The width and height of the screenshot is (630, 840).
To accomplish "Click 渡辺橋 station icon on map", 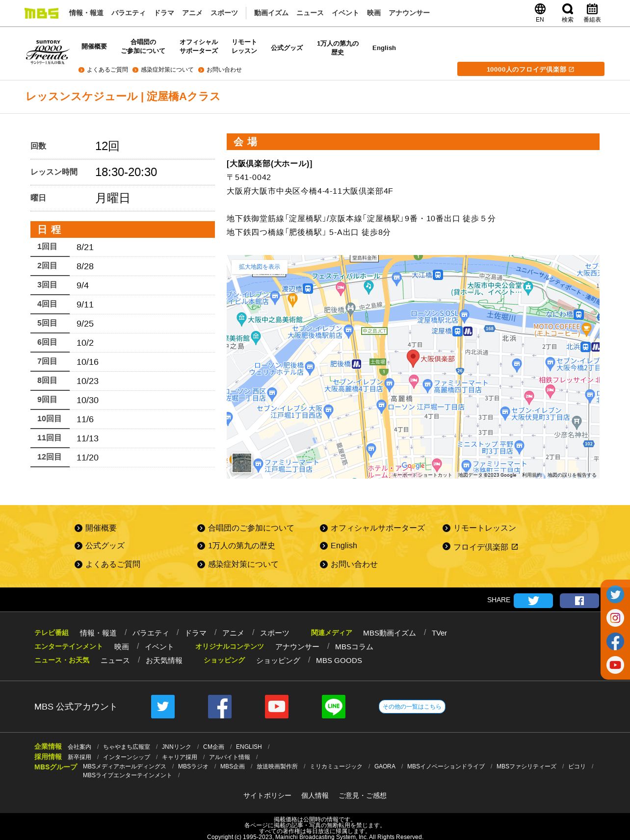I will pyautogui.click(x=308, y=289).
